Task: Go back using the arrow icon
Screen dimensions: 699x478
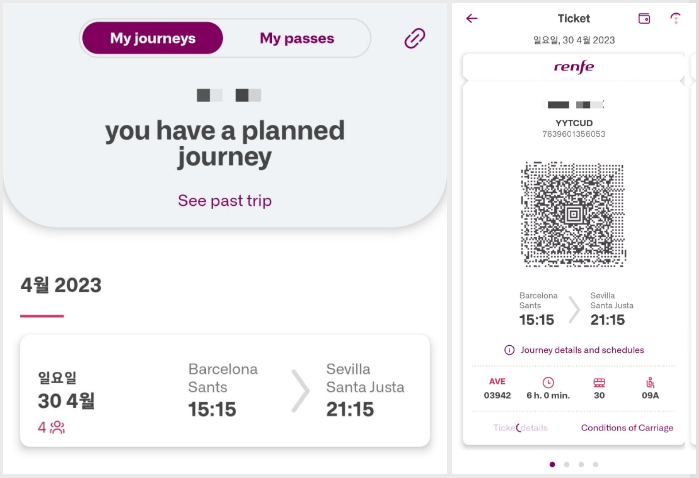Action: click(x=472, y=18)
